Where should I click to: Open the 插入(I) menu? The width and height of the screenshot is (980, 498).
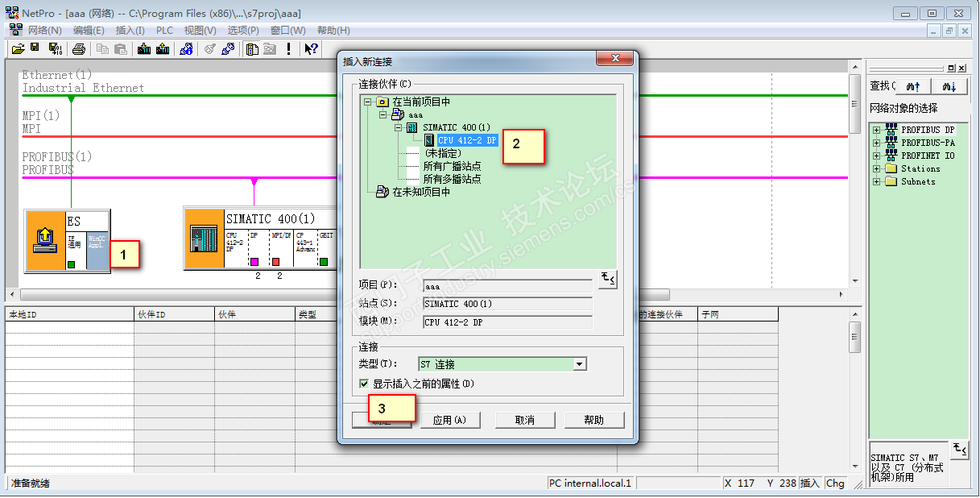point(130,31)
